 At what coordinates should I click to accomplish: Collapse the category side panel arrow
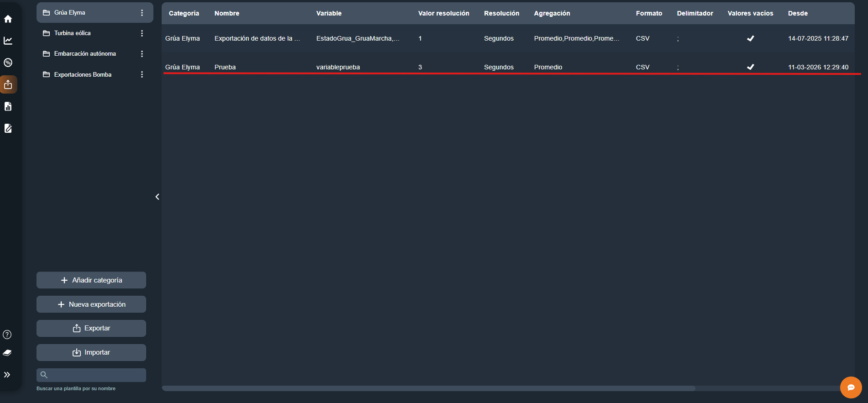point(157,197)
